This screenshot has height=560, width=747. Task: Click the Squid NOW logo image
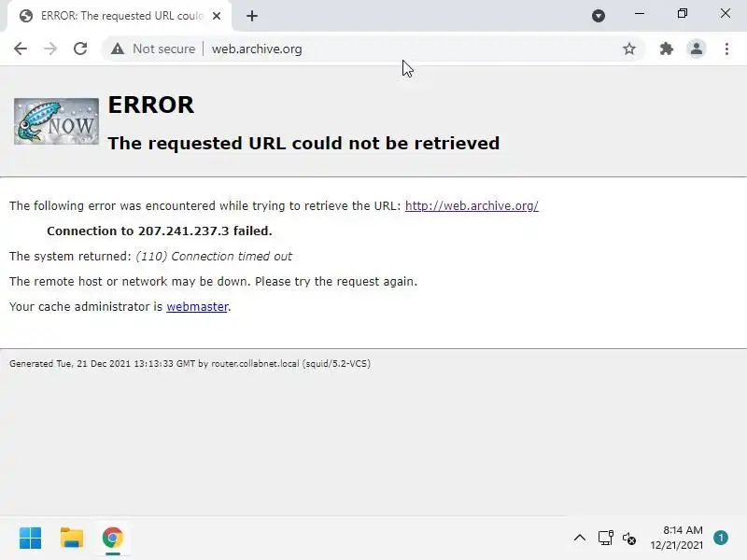56,121
